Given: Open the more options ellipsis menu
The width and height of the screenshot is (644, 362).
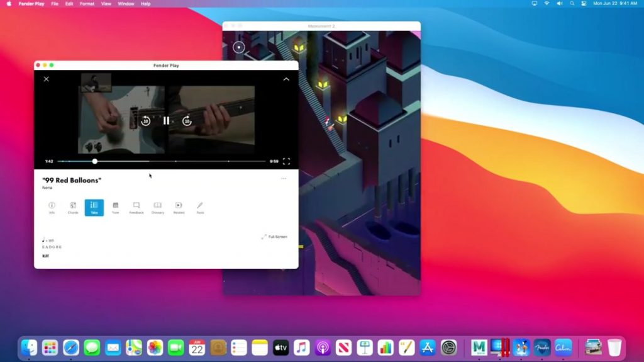Looking at the screenshot, I should 284,179.
